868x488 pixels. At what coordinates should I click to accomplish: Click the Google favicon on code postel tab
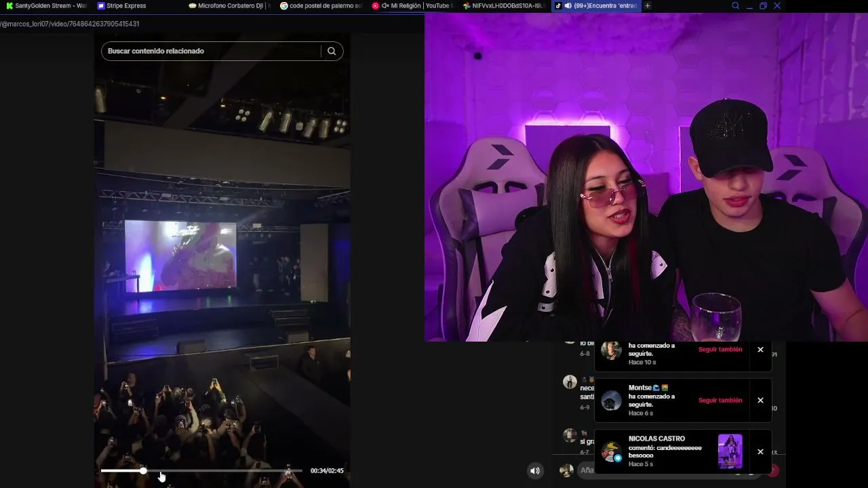(x=283, y=6)
